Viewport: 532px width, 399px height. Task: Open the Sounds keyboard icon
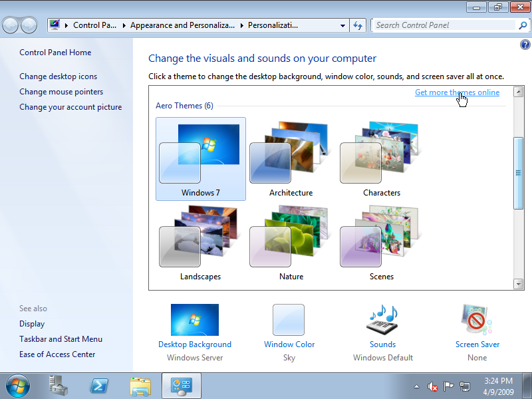point(382,320)
